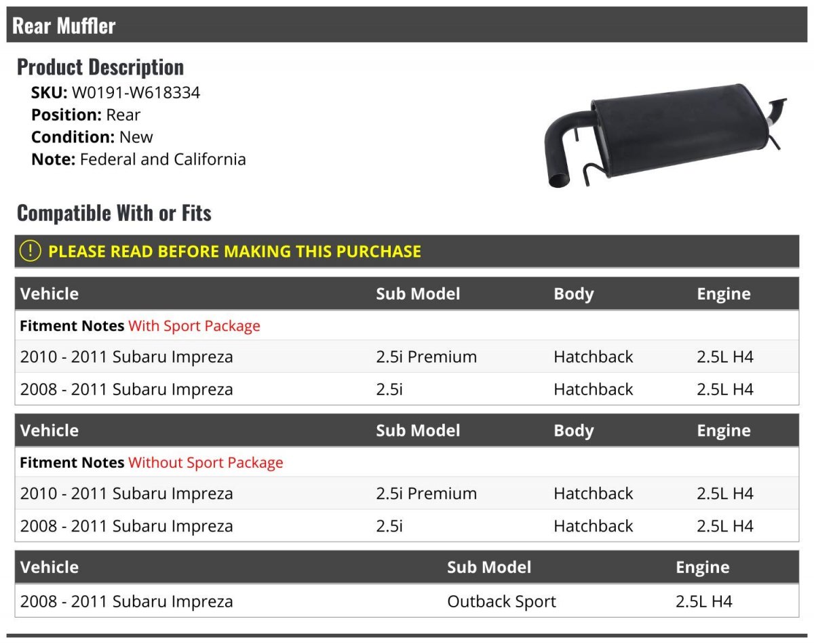Click the Product Description heading
814x644 pixels.
pyautogui.click(x=100, y=67)
